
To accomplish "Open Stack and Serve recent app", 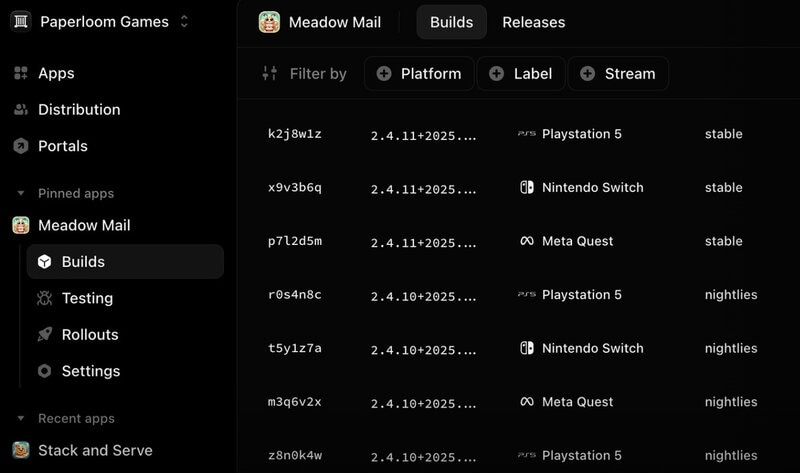I will click(95, 450).
